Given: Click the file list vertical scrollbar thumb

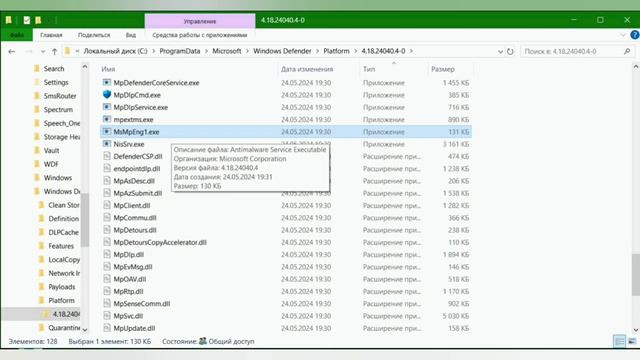Looking at the screenshot, I should point(636,275).
